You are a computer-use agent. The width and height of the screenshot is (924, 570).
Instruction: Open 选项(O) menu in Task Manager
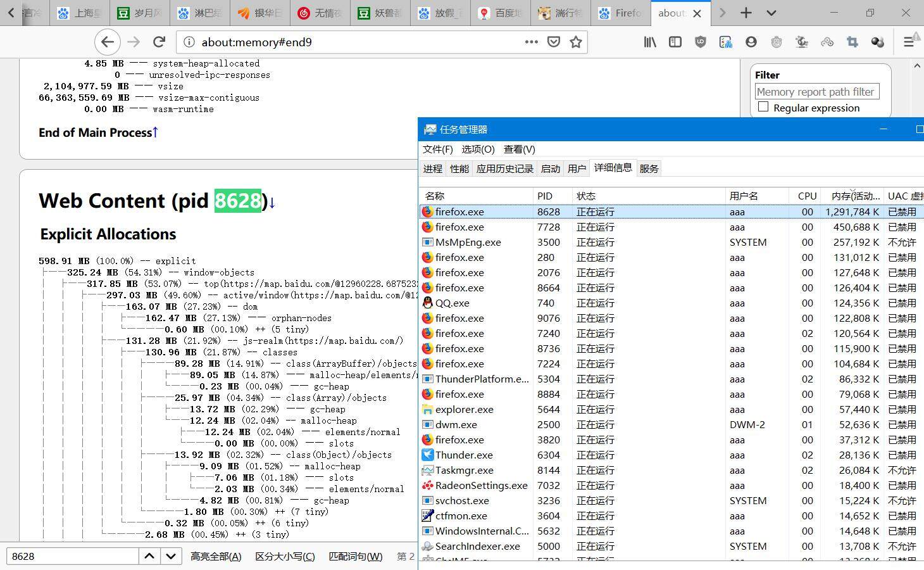coord(478,149)
